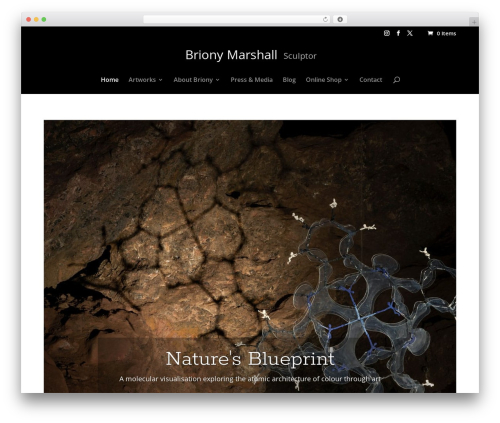This screenshot has width=500, height=423.
Task: Go to the Home menu item
Action: coord(110,80)
